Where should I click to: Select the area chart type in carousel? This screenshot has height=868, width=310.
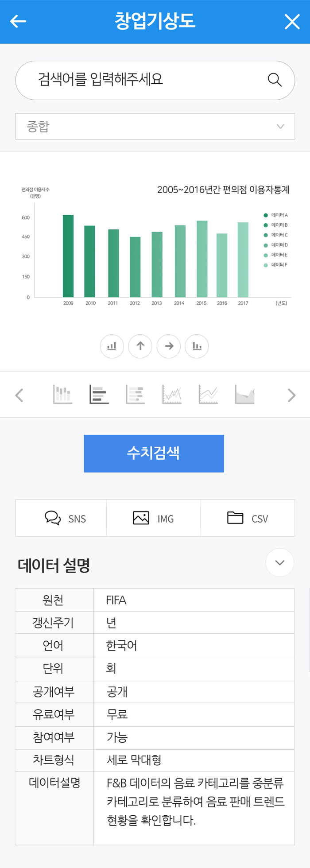[245, 395]
